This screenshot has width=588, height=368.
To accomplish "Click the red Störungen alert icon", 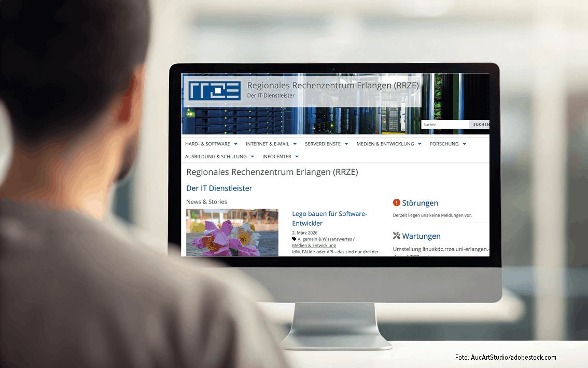I will [x=396, y=203].
